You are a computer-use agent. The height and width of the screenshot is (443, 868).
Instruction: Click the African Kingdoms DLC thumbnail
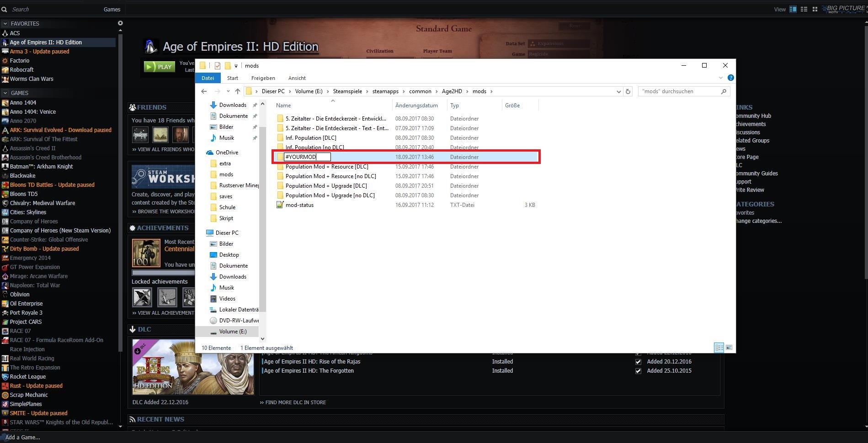pyautogui.click(x=193, y=367)
